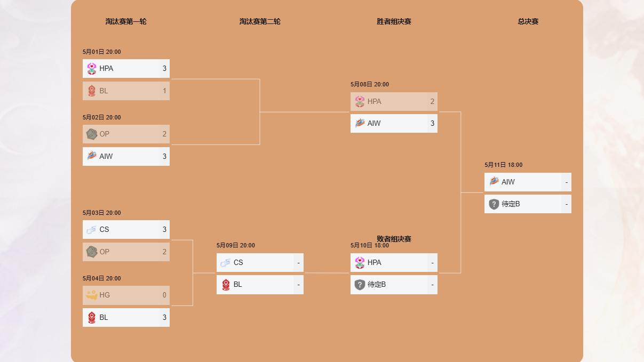The width and height of the screenshot is (644, 362).
Task: Click HPA logo in May 10 losers final
Action: tap(360, 262)
